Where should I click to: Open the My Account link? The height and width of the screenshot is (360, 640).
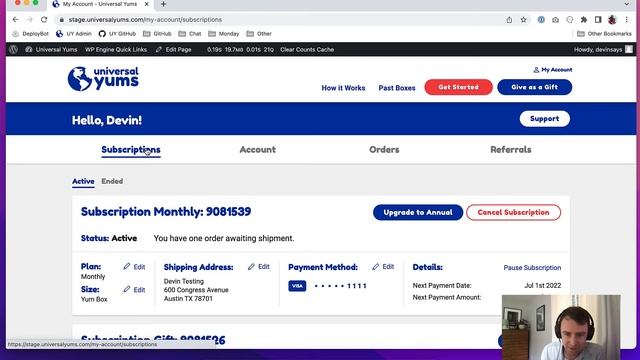(553, 70)
